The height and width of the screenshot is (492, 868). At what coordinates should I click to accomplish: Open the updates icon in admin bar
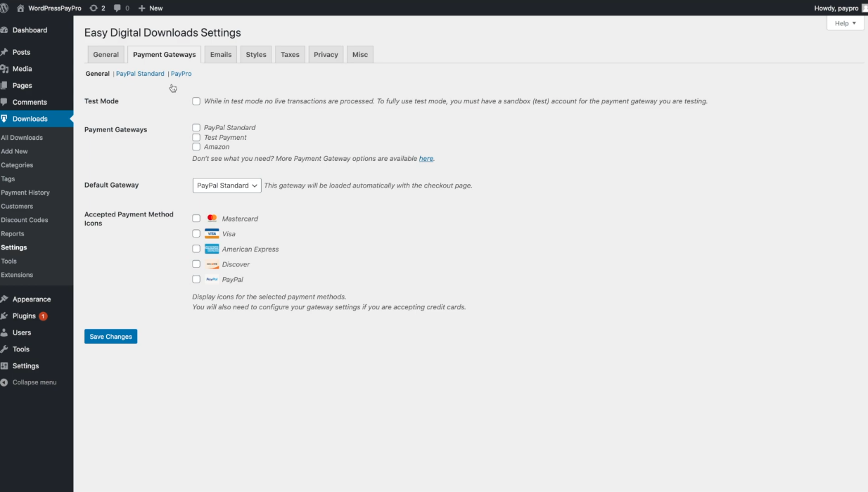point(94,8)
